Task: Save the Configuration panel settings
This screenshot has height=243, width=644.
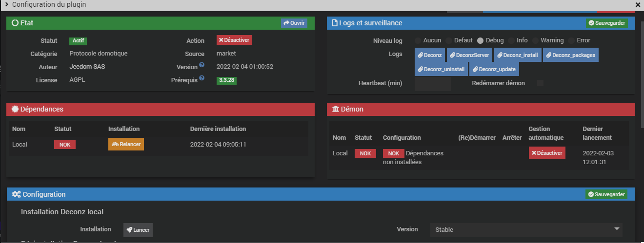Action: 606,194
